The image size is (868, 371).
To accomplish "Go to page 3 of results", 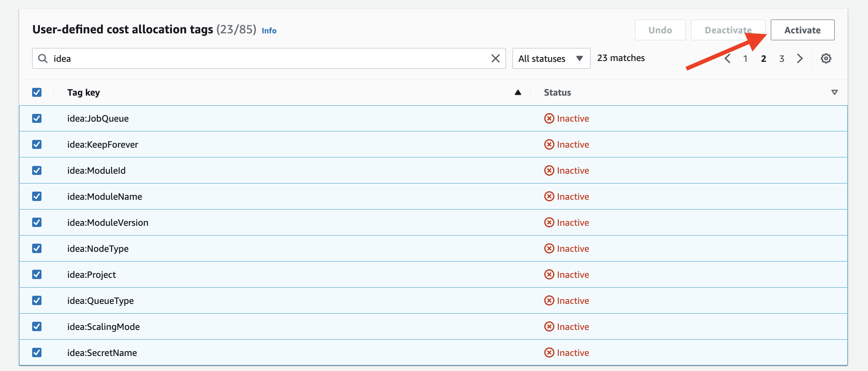I will click(x=781, y=59).
